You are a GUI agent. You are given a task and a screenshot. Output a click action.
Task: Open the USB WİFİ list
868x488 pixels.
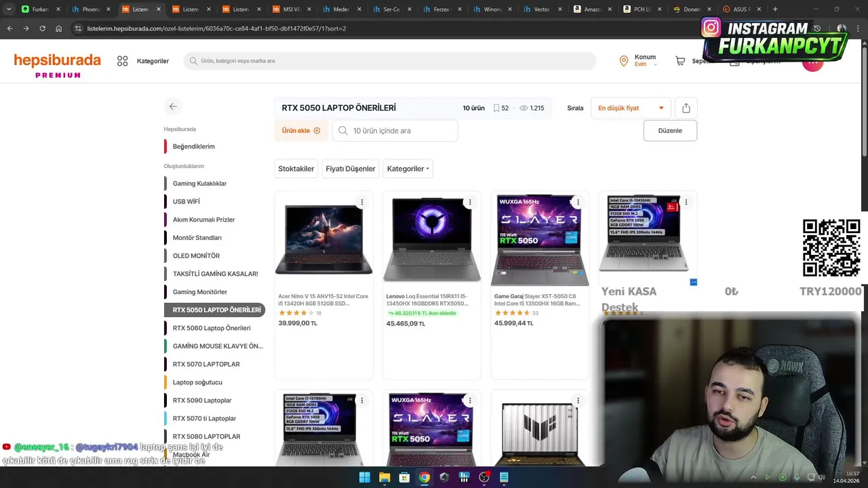tap(186, 201)
